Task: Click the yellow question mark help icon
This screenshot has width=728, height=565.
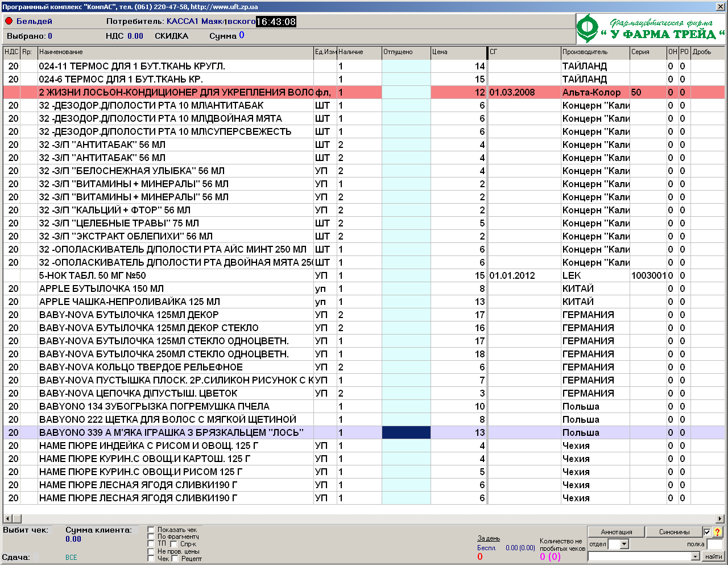Action: (x=718, y=532)
